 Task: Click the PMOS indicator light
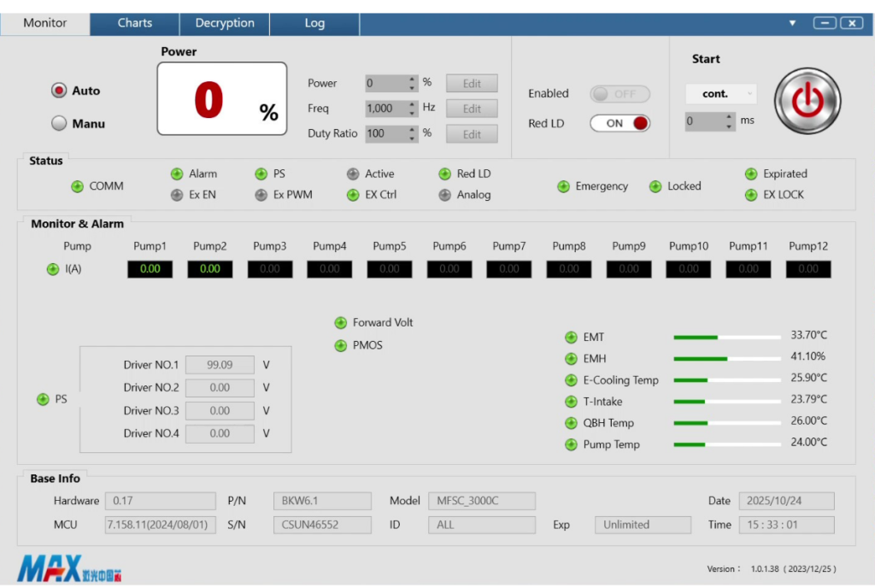(x=341, y=346)
